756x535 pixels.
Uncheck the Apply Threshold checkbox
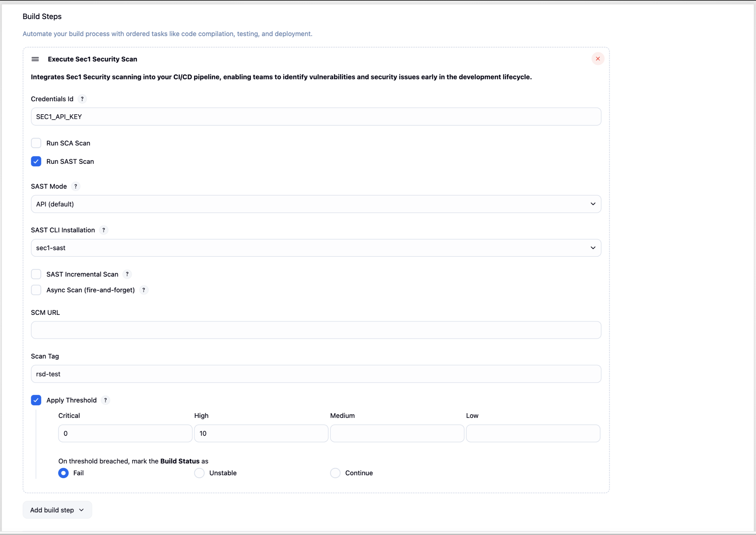36,400
